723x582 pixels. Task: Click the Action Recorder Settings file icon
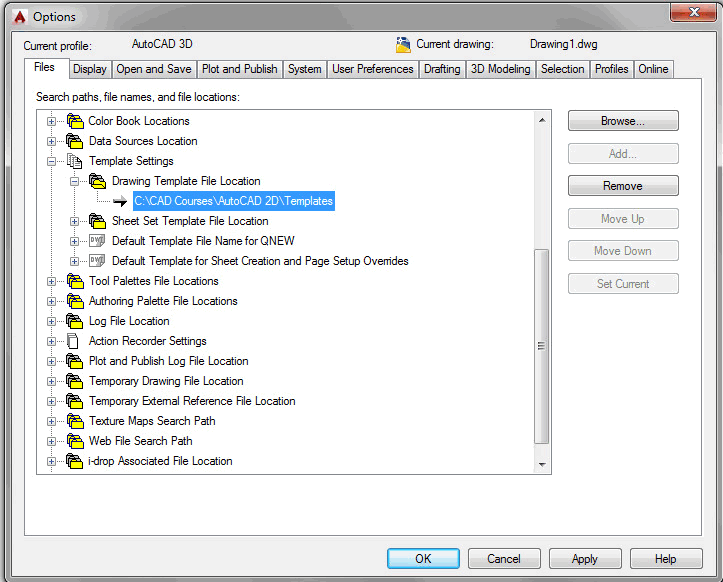click(x=73, y=341)
